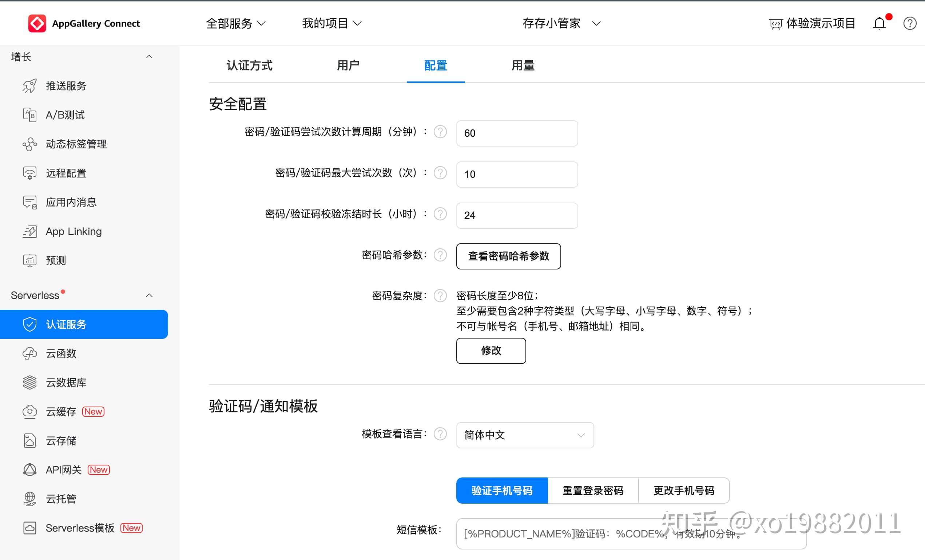Screen dimensions: 925x560
Task: Open the notification bell icon
Action: [879, 23]
